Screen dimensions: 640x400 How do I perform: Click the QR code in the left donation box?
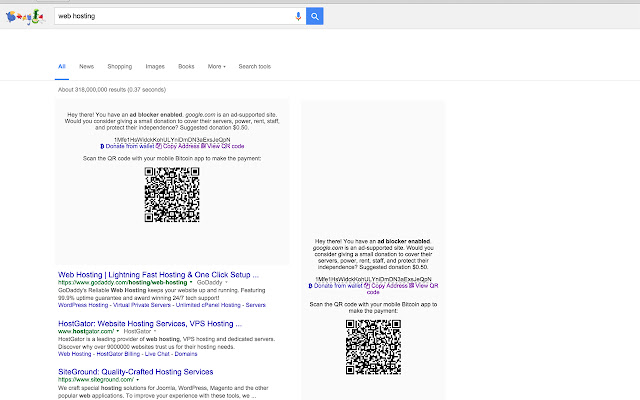(172, 193)
